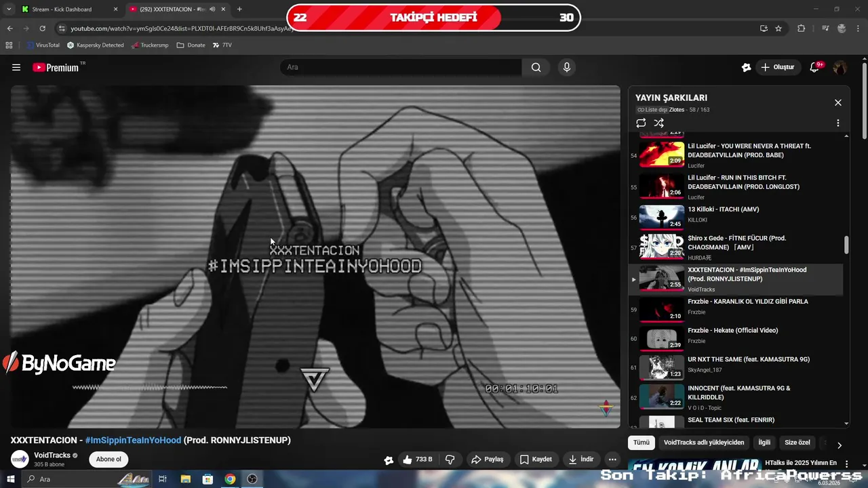The height and width of the screenshot is (488, 868).
Task: Click Kaydet save button
Action: (x=536, y=460)
